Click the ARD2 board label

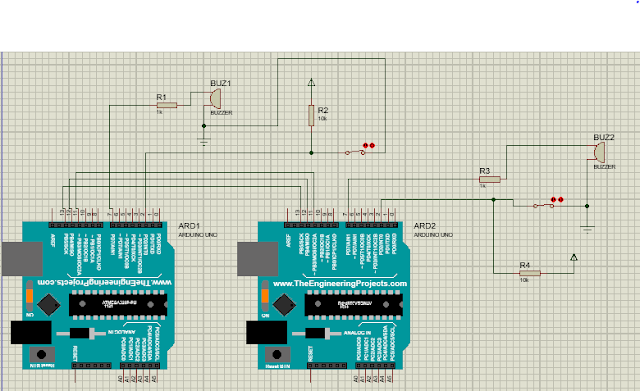coord(424,226)
